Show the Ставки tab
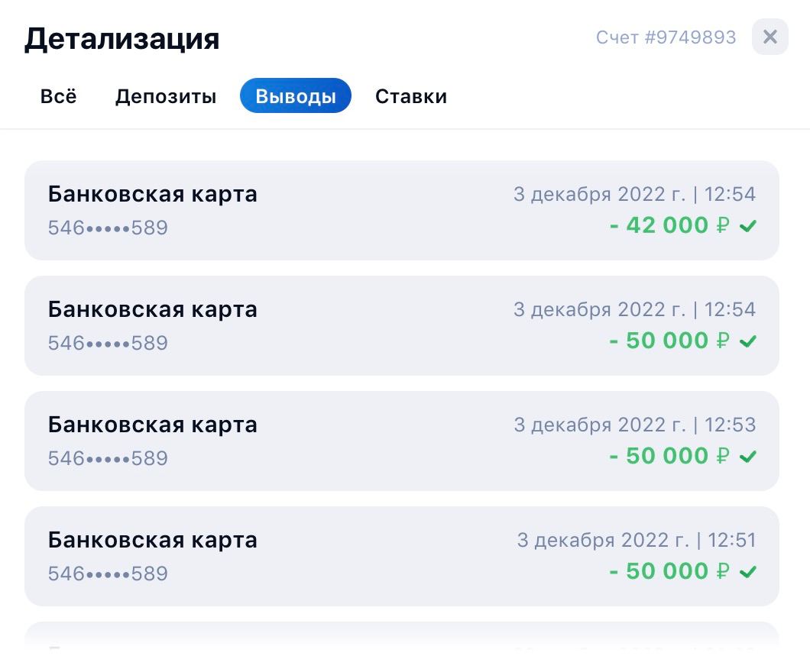Image resolution: width=810 pixels, height=672 pixels. [410, 97]
